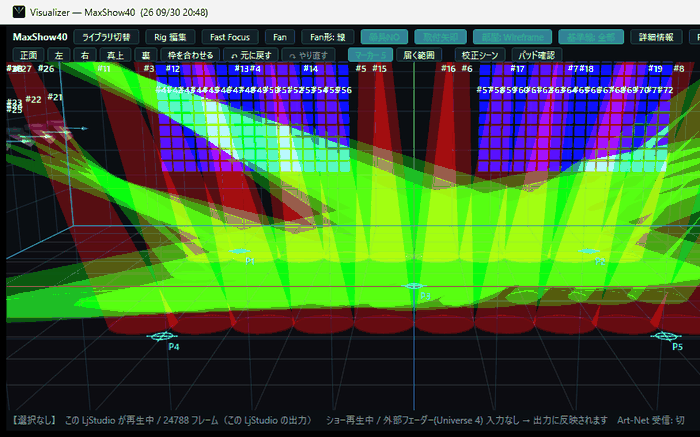Click the left blue LED panel grid
700x437 pixels.
pyautogui.click(x=253, y=118)
